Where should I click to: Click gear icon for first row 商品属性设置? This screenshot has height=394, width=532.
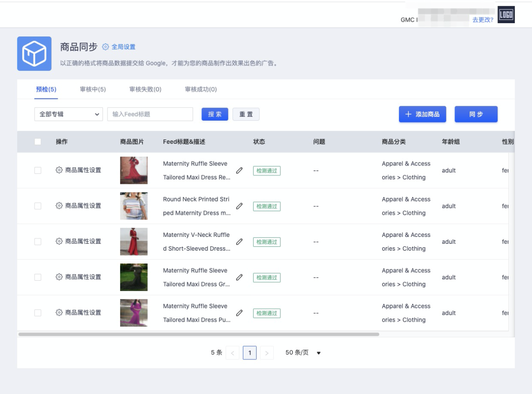59,170
